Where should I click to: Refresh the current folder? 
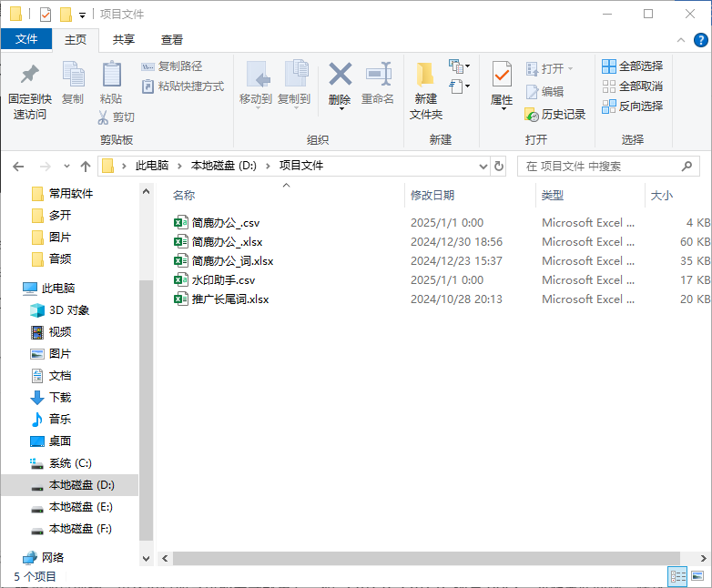[499, 167]
